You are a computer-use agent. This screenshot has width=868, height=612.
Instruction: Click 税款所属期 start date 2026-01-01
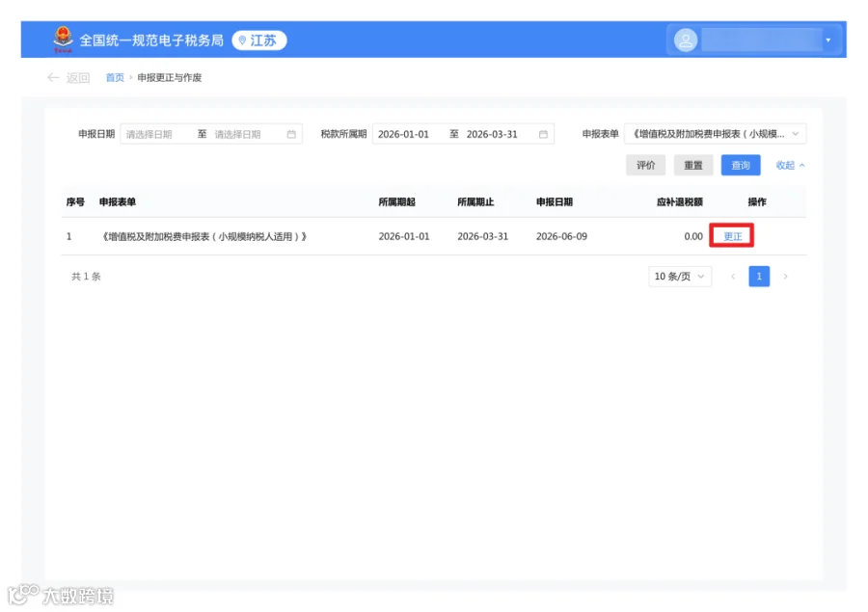click(x=403, y=135)
